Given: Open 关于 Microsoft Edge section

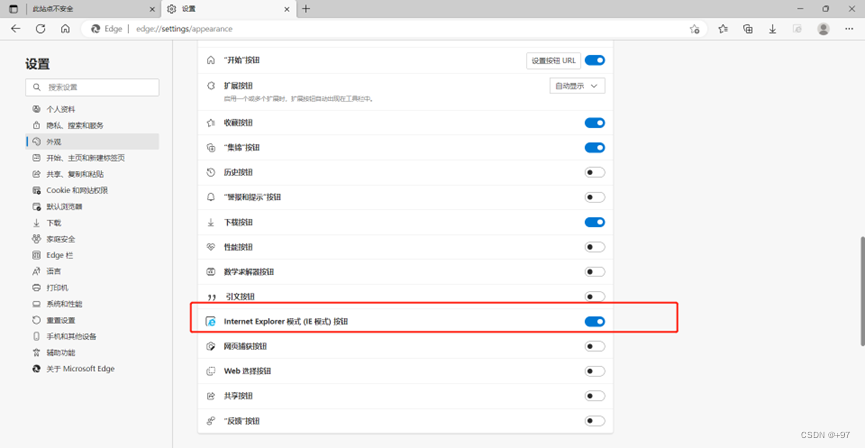Looking at the screenshot, I should click(x=92, y=369).
